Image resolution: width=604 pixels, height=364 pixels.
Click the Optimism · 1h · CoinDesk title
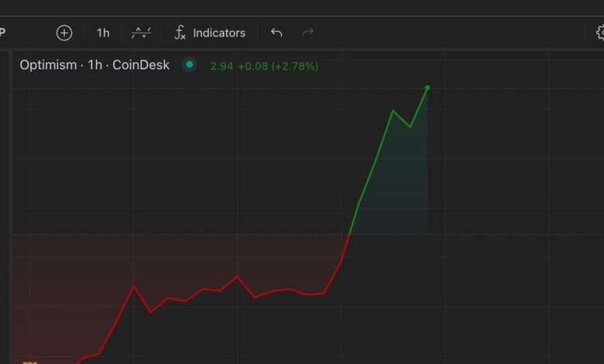pos(94,65)
